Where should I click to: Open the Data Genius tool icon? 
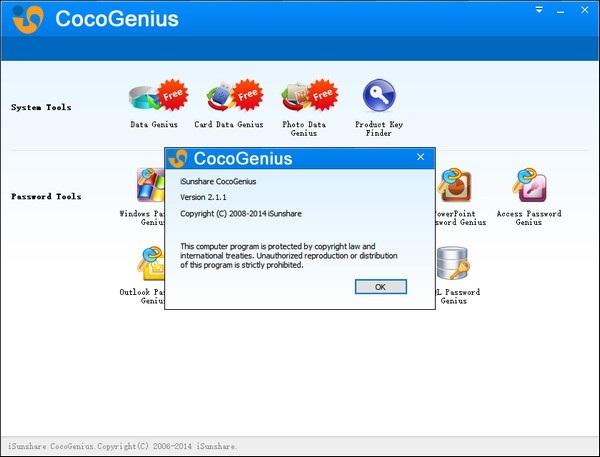pos(158,96)
